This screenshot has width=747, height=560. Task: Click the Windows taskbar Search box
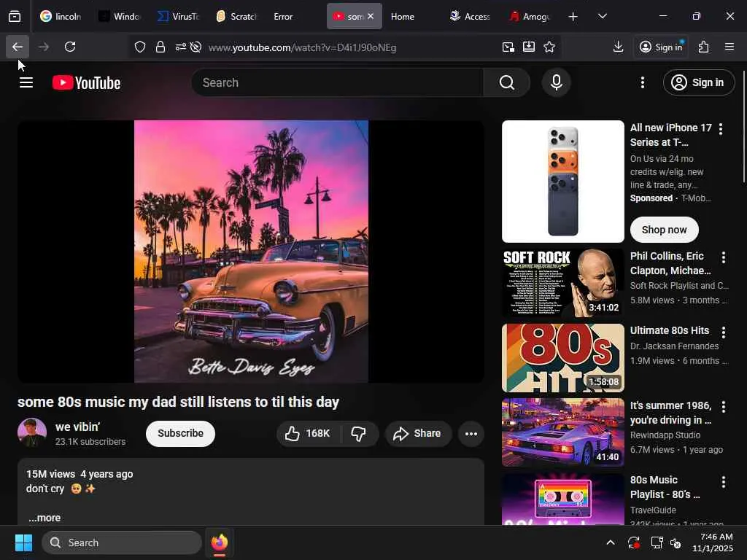coord(122,542)
